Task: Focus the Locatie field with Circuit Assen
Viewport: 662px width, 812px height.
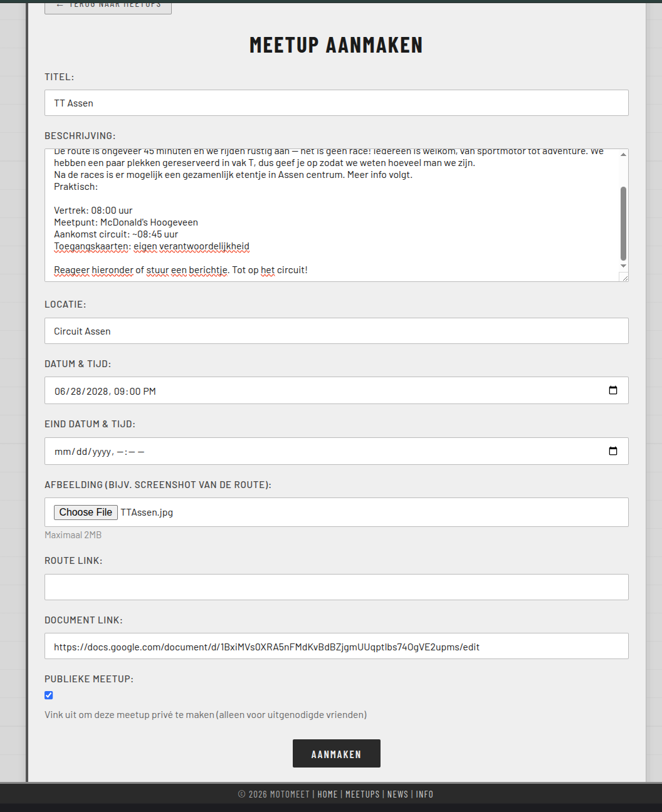Action: click(337, 331)
